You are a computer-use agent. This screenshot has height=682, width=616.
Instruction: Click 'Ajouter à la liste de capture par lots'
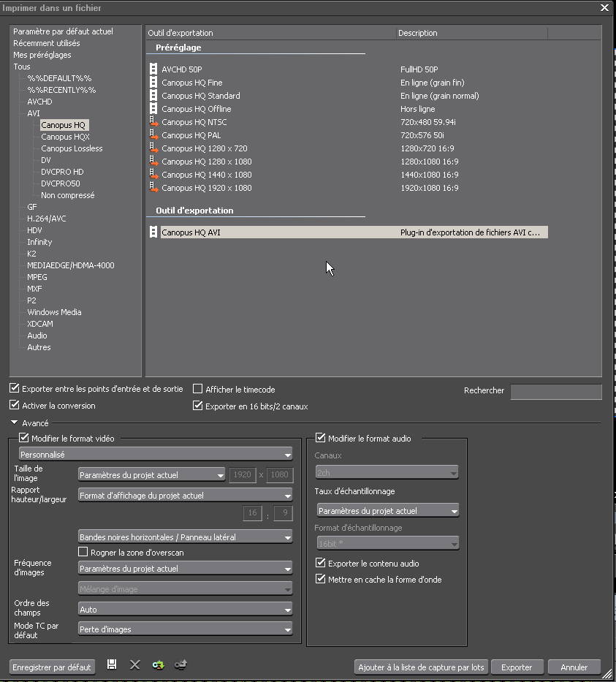coord(421,667)
